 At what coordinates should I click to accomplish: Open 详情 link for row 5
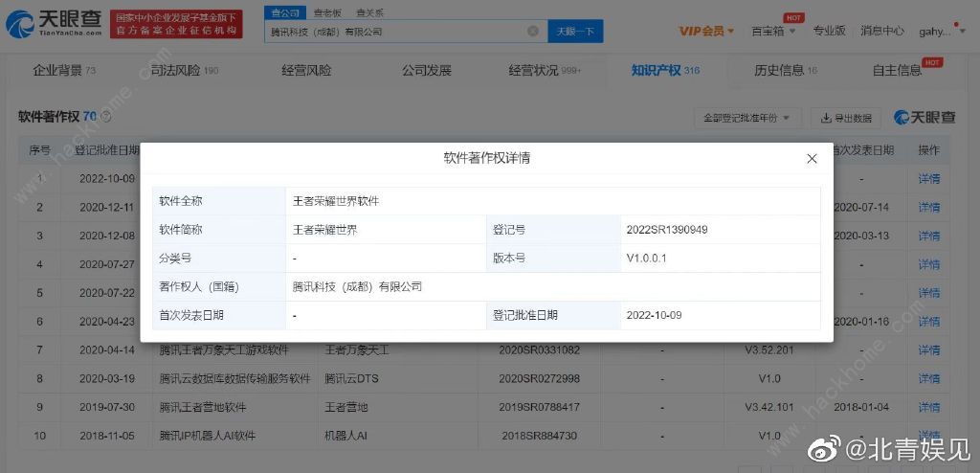928,293
